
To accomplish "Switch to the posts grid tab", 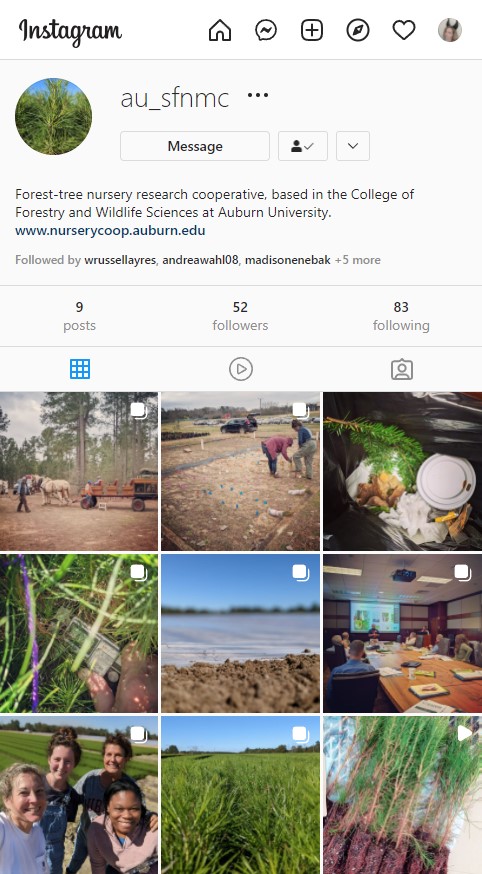I will point(80,369).
